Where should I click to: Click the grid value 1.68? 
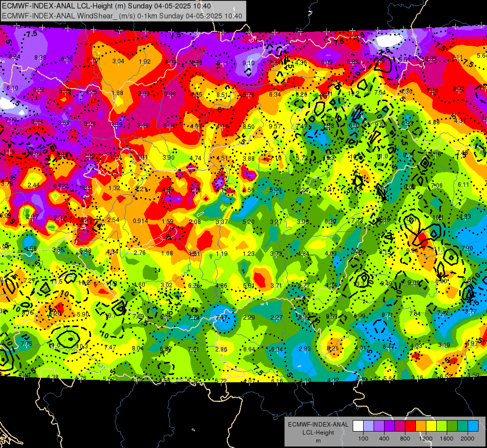[x=167, y=253]
